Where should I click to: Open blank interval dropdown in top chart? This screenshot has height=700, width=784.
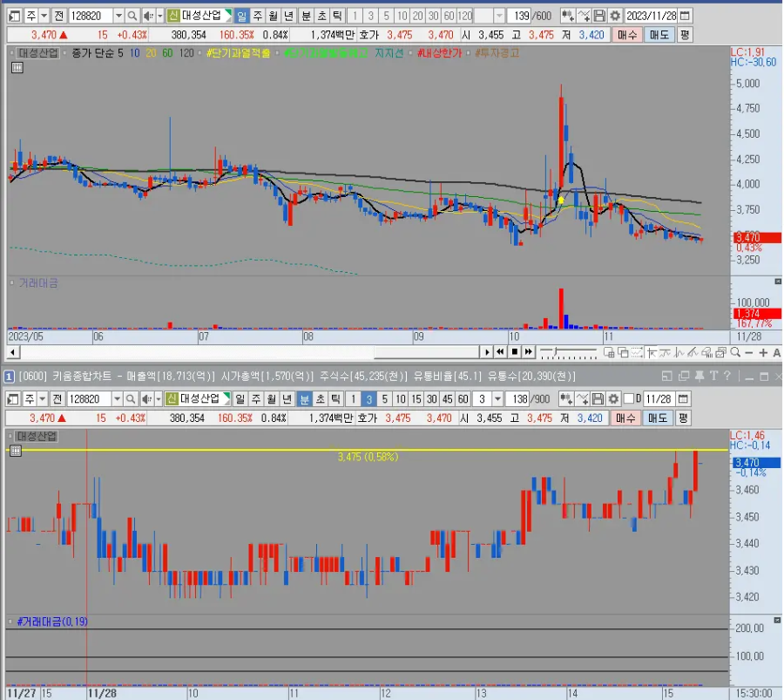499,16
